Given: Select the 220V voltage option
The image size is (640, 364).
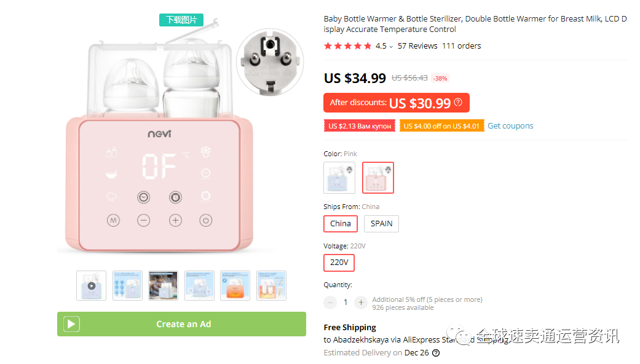Looking at the screenshot, I should click(339, 263).
